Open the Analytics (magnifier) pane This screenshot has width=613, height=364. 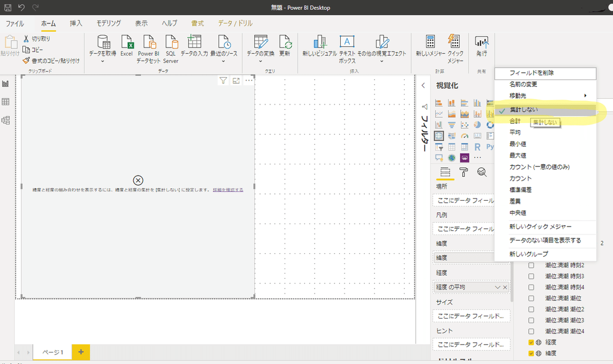(x=482, y=172)
